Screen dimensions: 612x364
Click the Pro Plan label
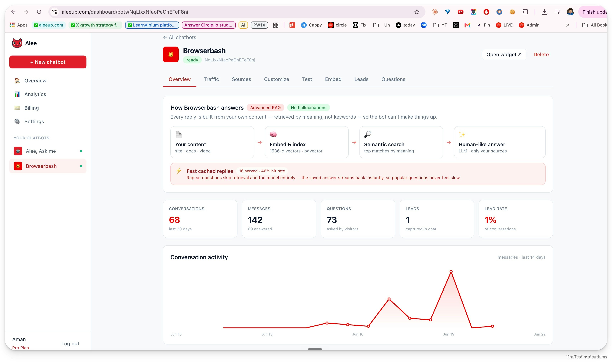coord(21,348)
